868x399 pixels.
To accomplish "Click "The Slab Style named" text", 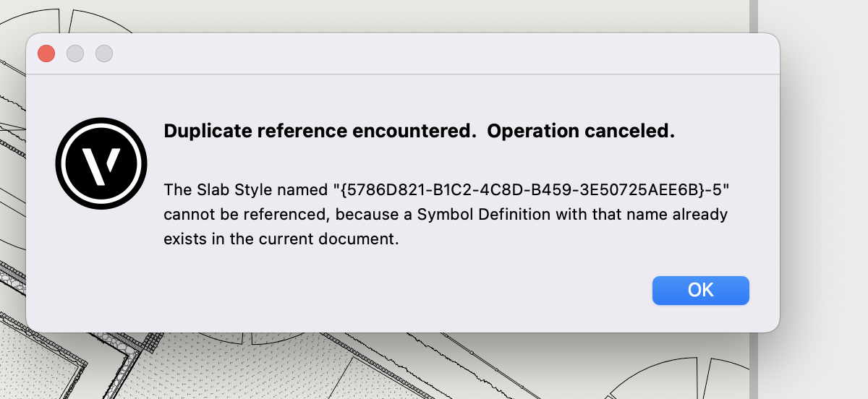I will (x=246, y=190).
